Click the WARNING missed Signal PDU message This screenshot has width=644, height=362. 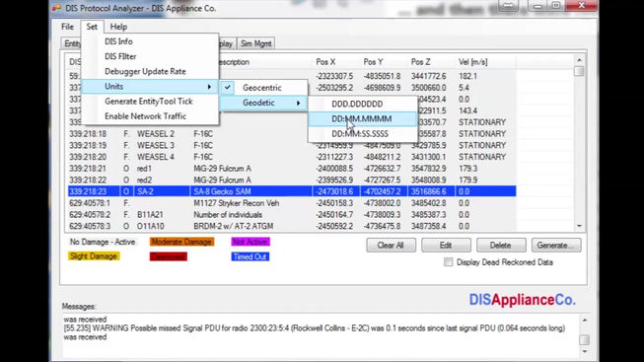point(315,328)
